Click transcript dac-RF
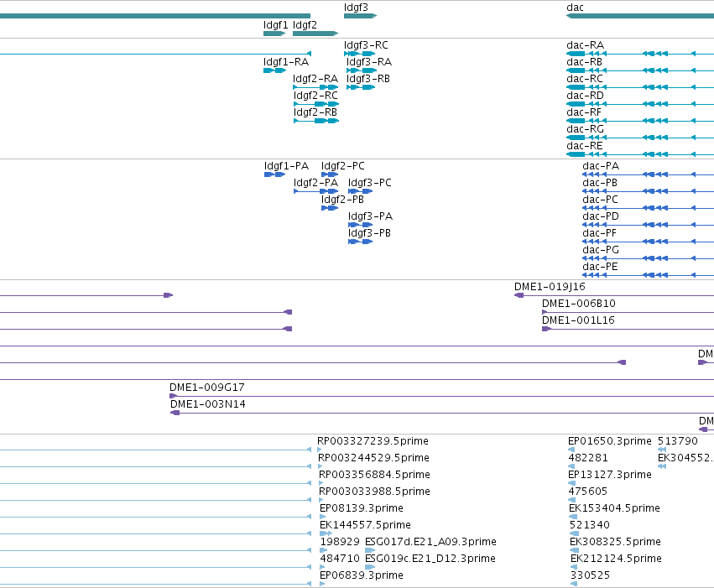The height and width of the screenshot is (588, 714). (584, 112)
